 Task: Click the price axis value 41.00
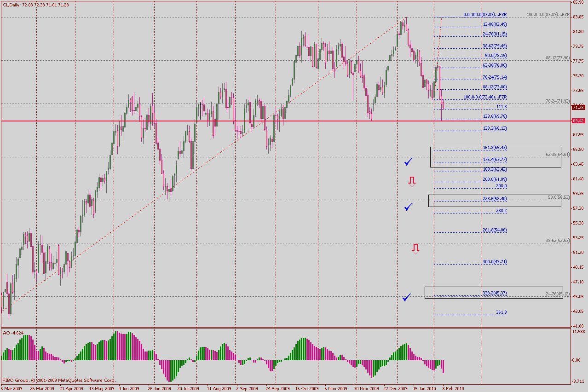point(578,326)
